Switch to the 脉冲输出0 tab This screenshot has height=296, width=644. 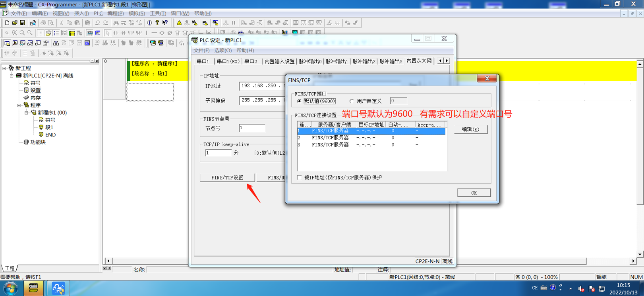[x=310, y=61]
